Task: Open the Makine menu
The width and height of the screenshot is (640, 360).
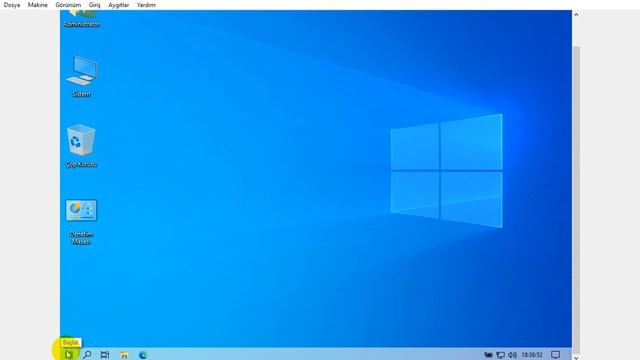Action: click(38, 5)
